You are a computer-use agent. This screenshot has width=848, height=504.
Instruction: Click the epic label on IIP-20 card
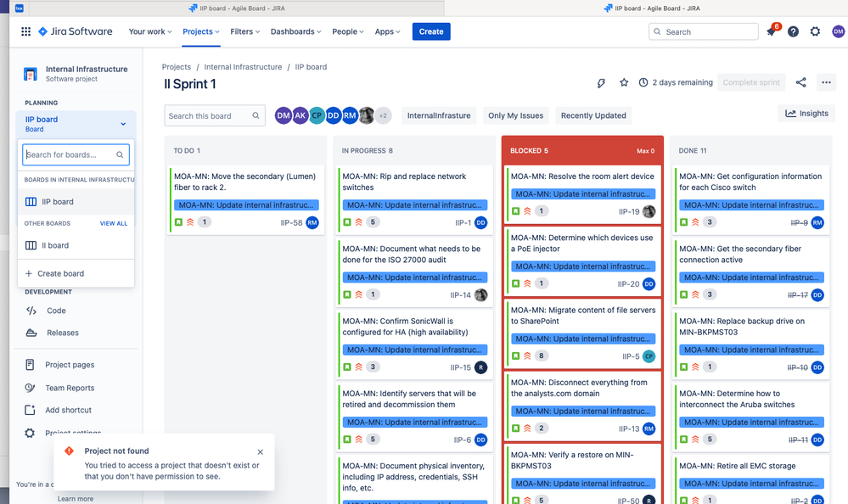coord(583,266)
